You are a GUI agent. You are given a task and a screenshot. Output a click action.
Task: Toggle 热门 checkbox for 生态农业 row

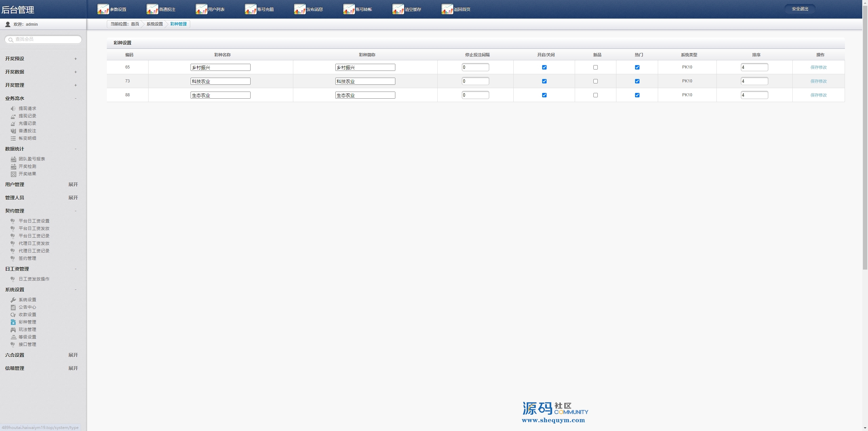pos(637,95)
